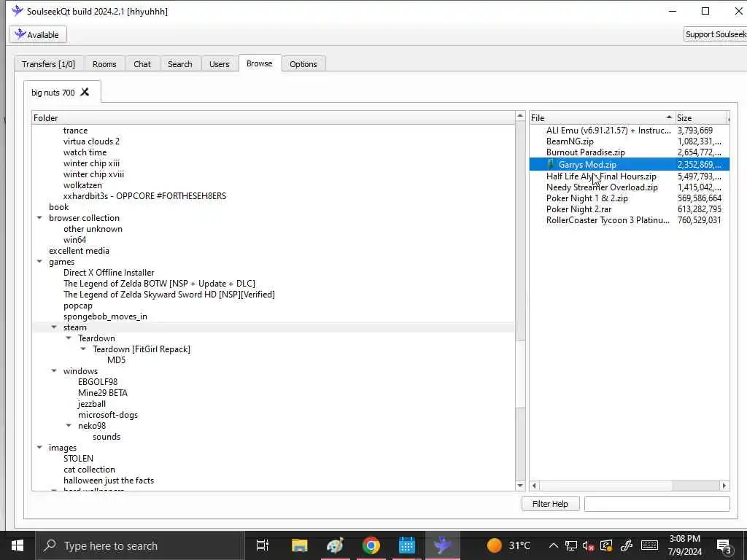Open the Chat tab
Image resolution: width=747 pixels, height=560 pixels.
142,64
